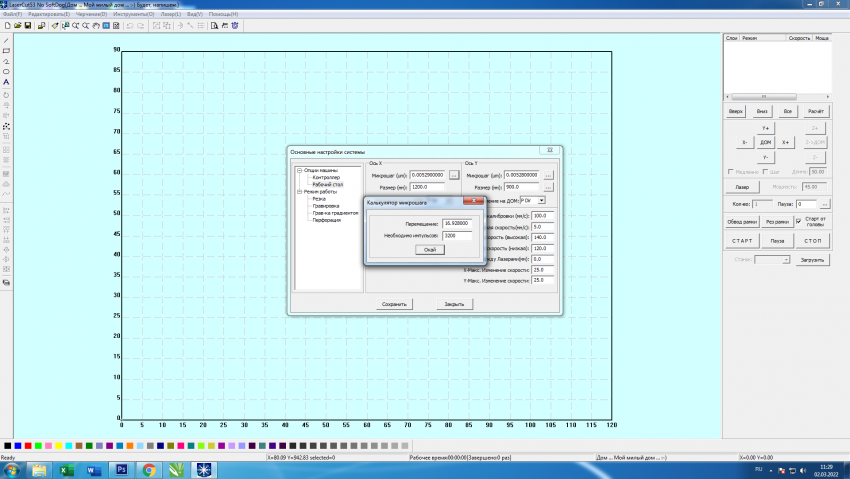Select the text tool letter A
The image size is (850, 479).
[6, 82]
